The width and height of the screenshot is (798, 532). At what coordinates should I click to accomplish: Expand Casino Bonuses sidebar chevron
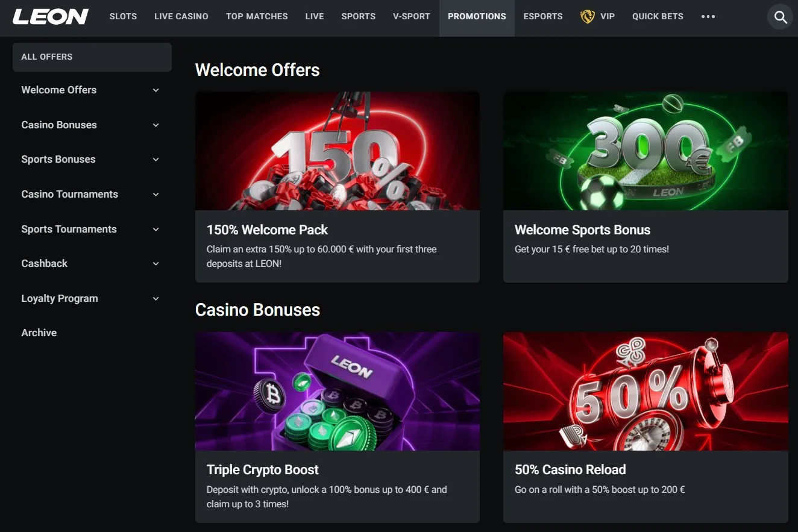pyautogui.click(x=156, y=125)
